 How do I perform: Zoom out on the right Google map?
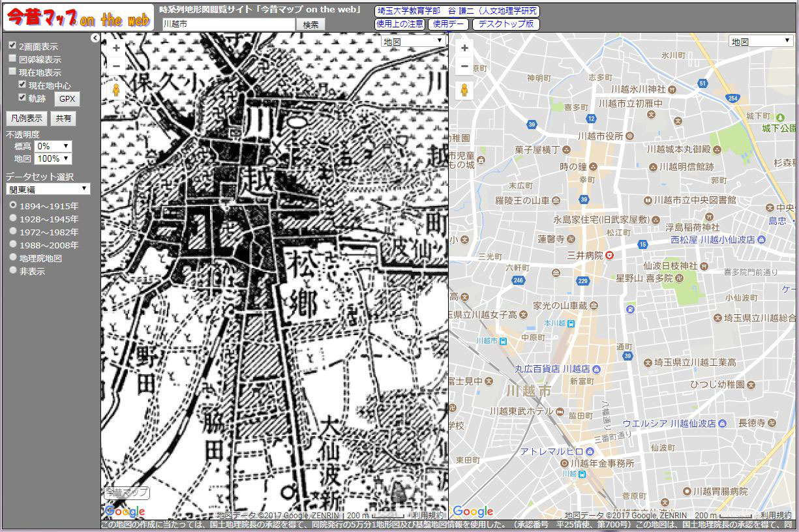pos(464,66)
